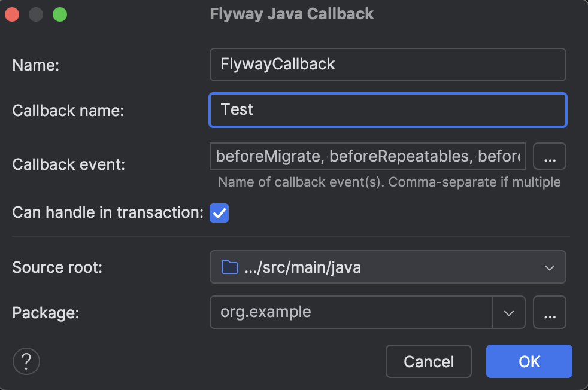Click Cancel to dismiss dialog
Screen dimensions: 588x390
coord(428,361)
